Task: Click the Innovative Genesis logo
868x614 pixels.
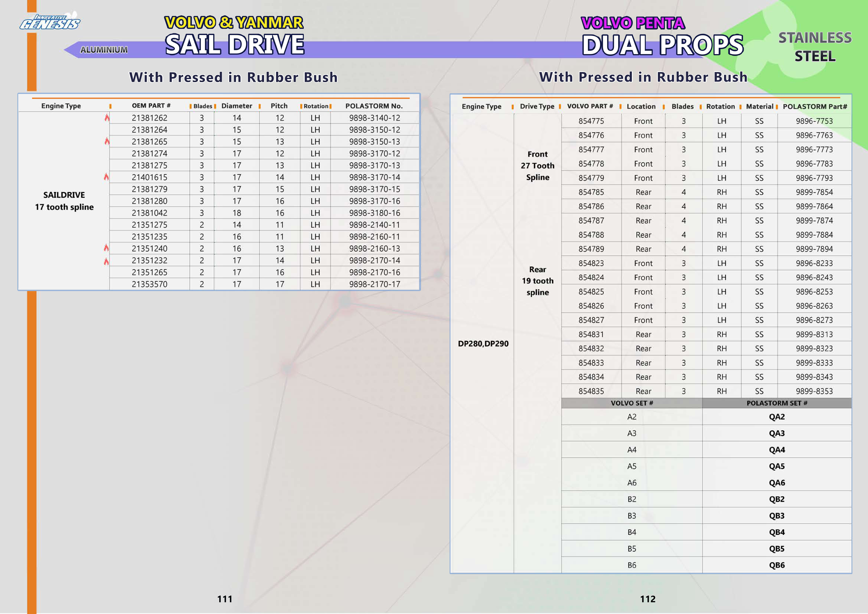Action: [x=50, y=21]
